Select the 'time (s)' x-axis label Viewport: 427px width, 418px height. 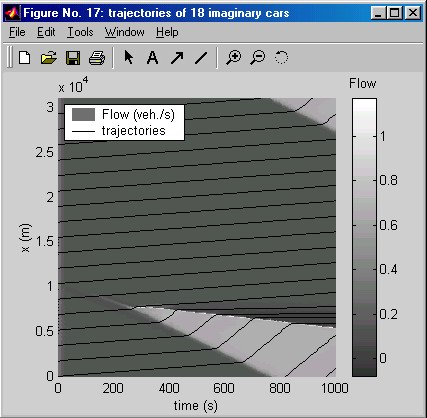(x=196, y=405)
